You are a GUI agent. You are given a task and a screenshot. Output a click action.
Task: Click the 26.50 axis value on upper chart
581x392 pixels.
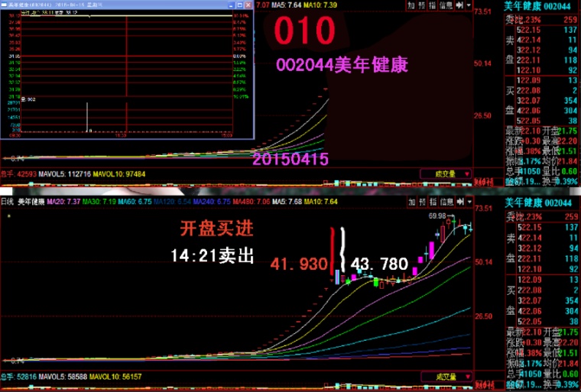click(482, 115)
